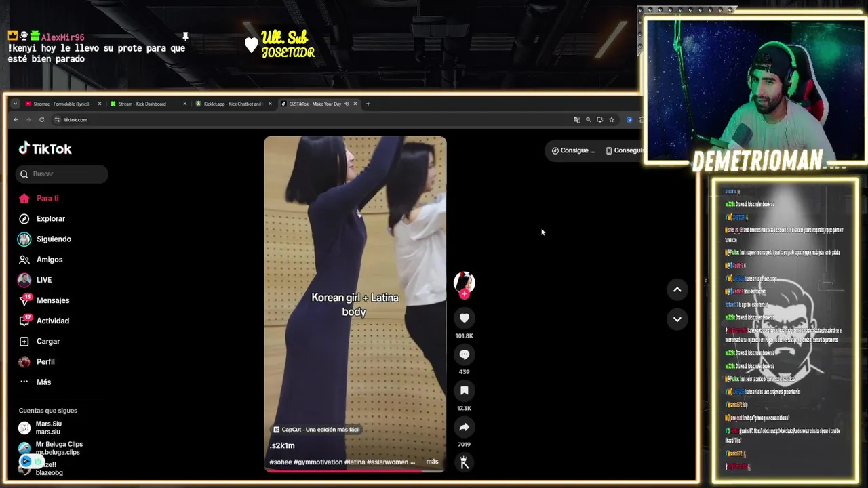Viewport: 868px width, 488px height.
Task: Bookmark this page with star icon
Action: coord(612,120)
